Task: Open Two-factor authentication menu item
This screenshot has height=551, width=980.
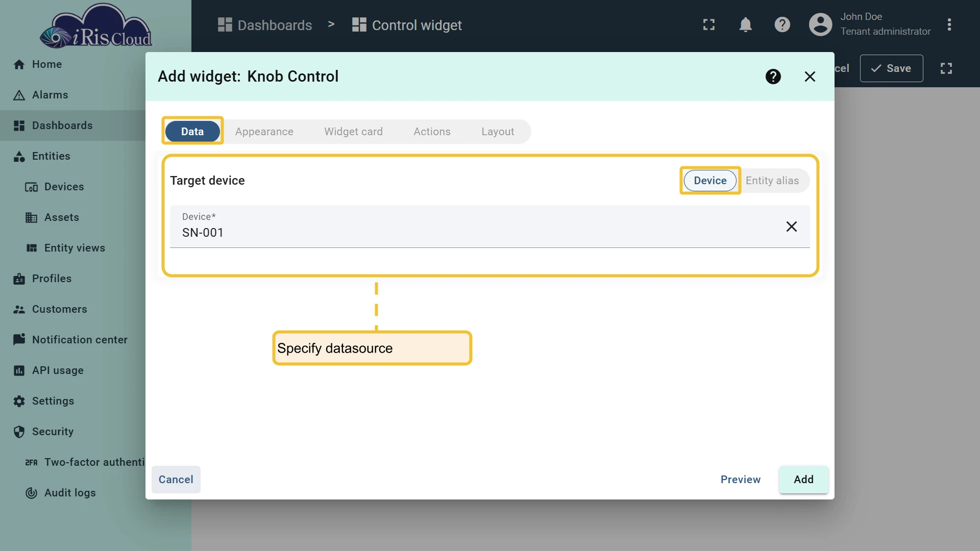Action: coord(72,462)
